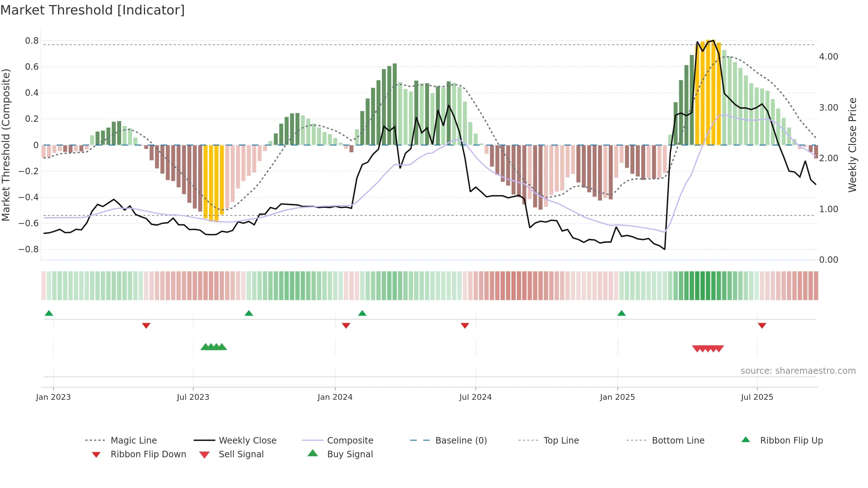Click the yellow bars at the 2025 peak
The width and height of the screenshot is (868, 488).
(x=708, y=93)
